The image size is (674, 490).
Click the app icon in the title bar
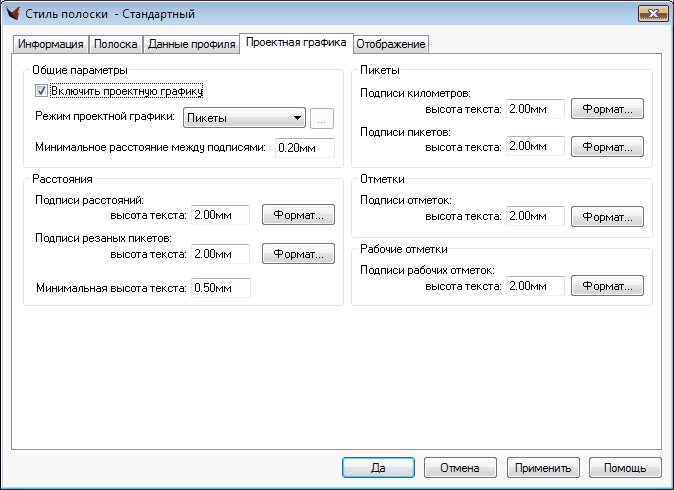point(14,14)
